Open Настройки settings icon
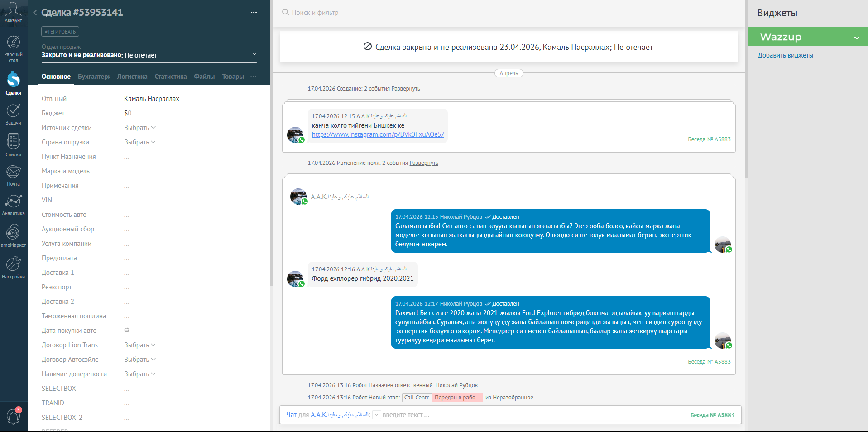868x432 pixels. tap(13, 267)
